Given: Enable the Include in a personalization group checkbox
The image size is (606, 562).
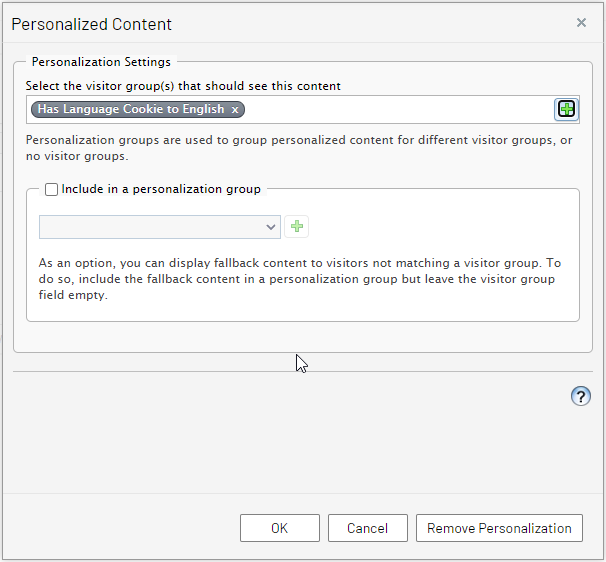Looking at the screenshot, I should (x=52, y=189).
